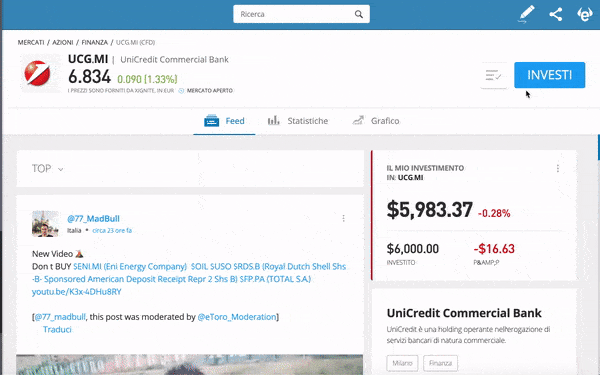
Task: Switch to the Statistiche tab
Action: point(298,121)
